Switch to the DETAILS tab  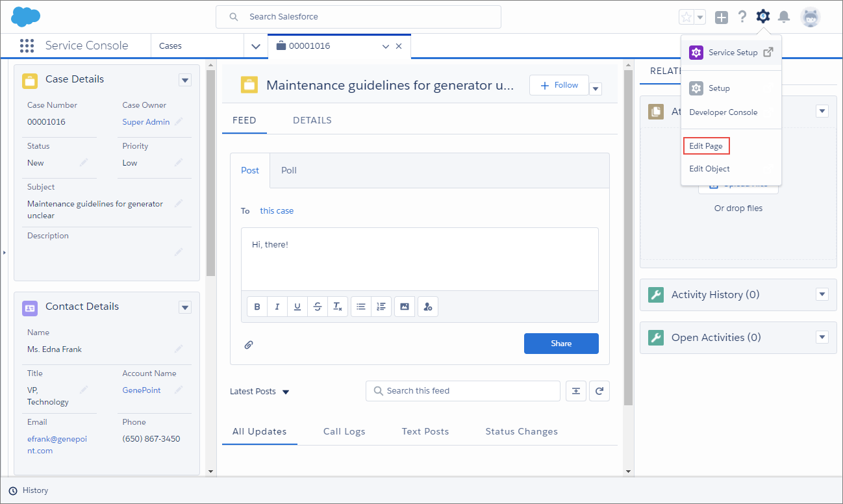[312, 120]
